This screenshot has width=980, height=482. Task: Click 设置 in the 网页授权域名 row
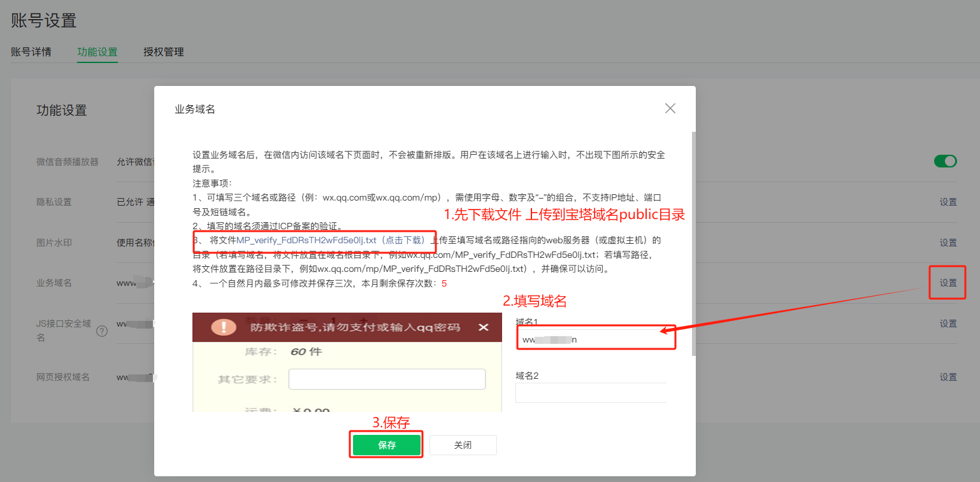point(948,377)
